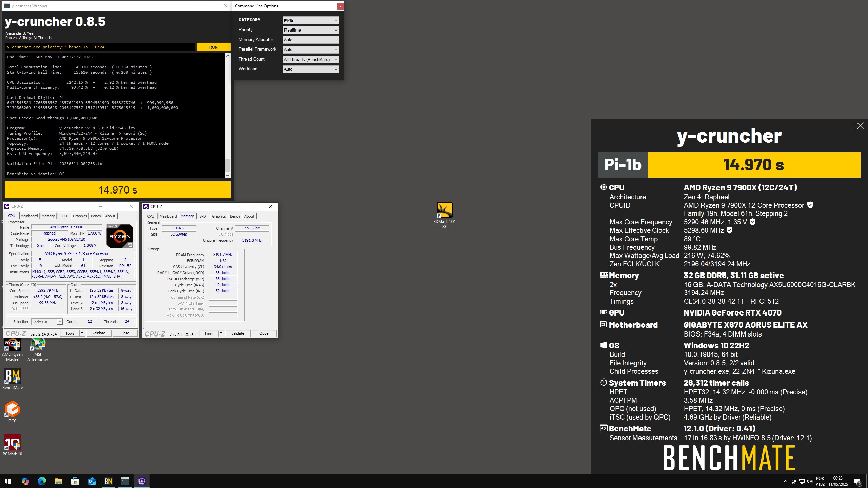Click the y-cruncher.exe command line field

[100, 47]
